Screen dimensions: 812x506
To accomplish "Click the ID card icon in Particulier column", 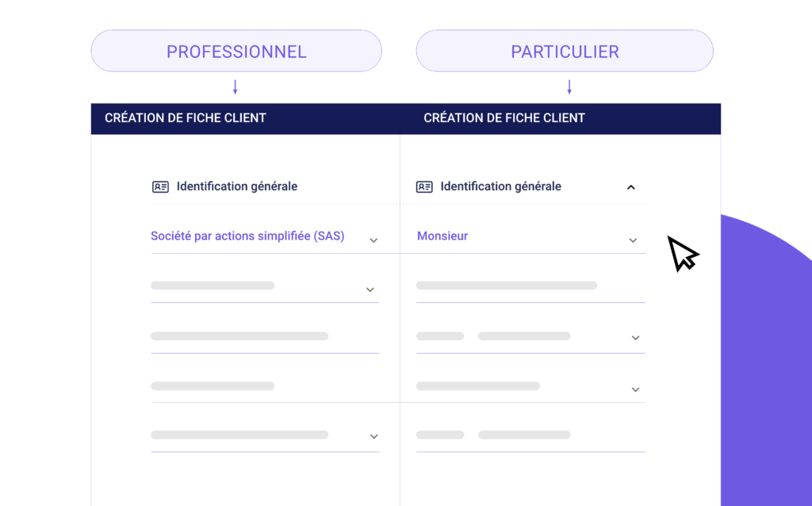I will click(424, 187).
